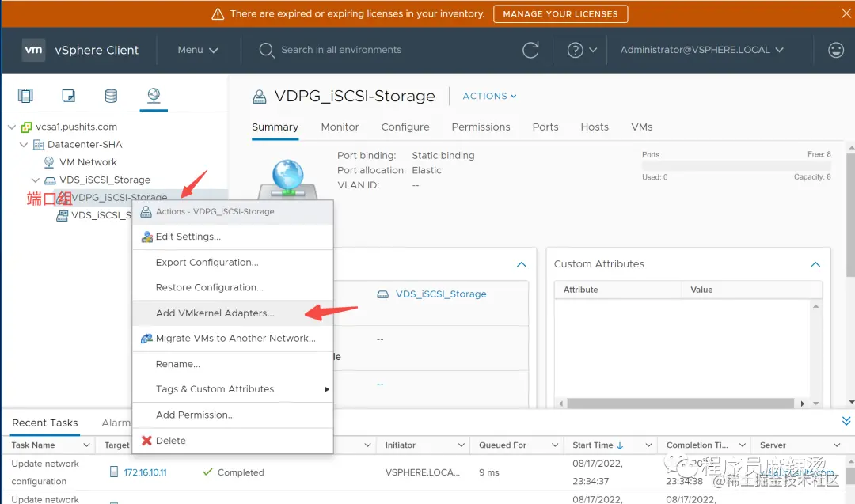Viewport: 855px width, 504px height.
Task: Click the smiley feedback icon
Action: tap(836, 50)
